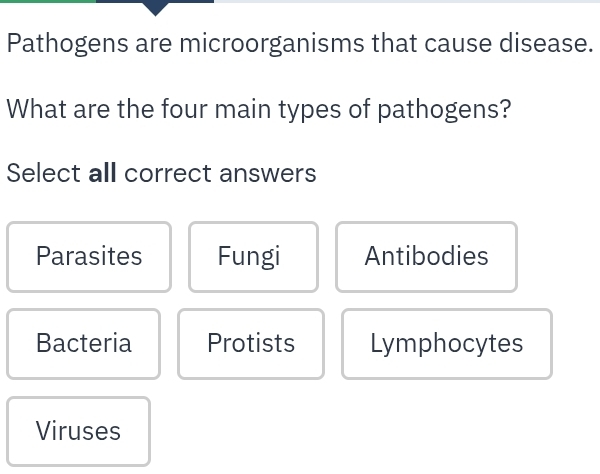Select Bacteria as an answer
This screenshot has height=474, width=600.
pyautogui.click(x=83, y=344)
